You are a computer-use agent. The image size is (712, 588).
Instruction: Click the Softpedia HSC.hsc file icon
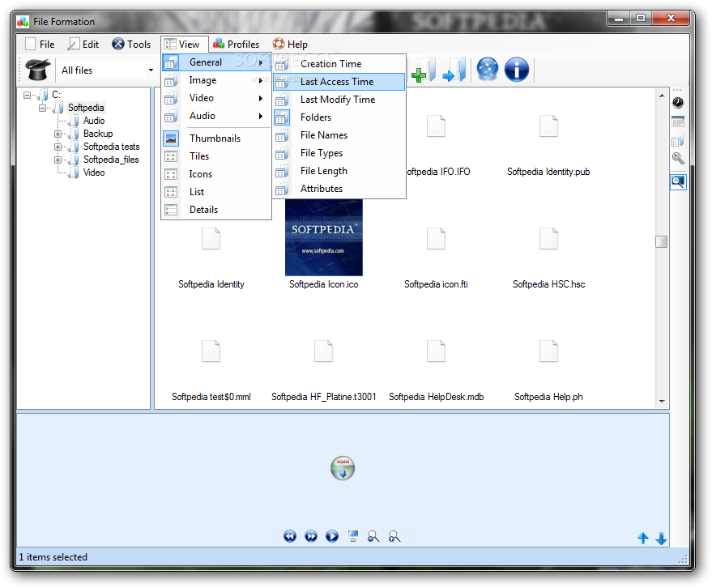point(548,238)
